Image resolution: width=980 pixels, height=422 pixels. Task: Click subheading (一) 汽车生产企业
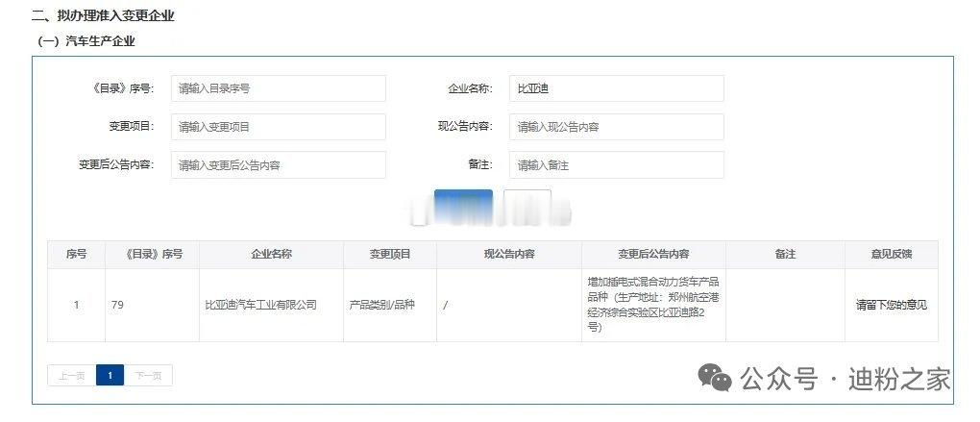click(86, 41)
